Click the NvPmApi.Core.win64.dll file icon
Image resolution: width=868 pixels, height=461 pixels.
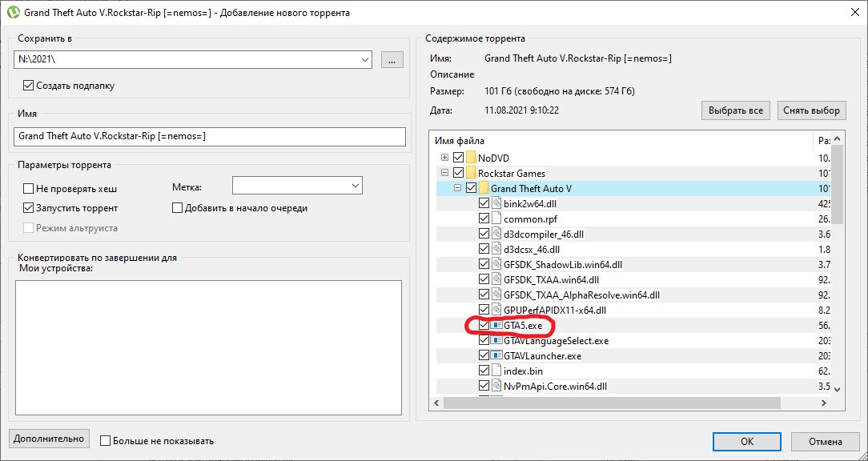coord(496,387)
